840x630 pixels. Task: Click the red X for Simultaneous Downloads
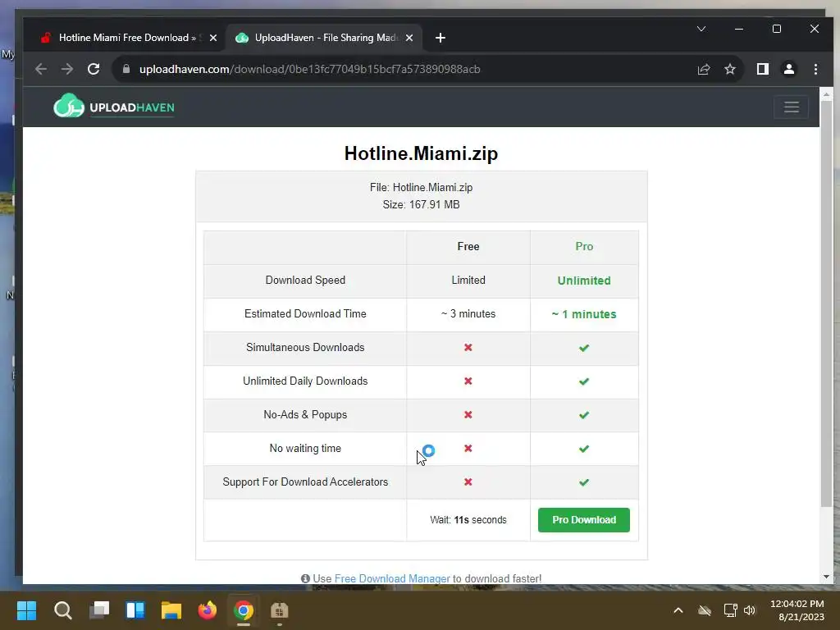point(468,347)
